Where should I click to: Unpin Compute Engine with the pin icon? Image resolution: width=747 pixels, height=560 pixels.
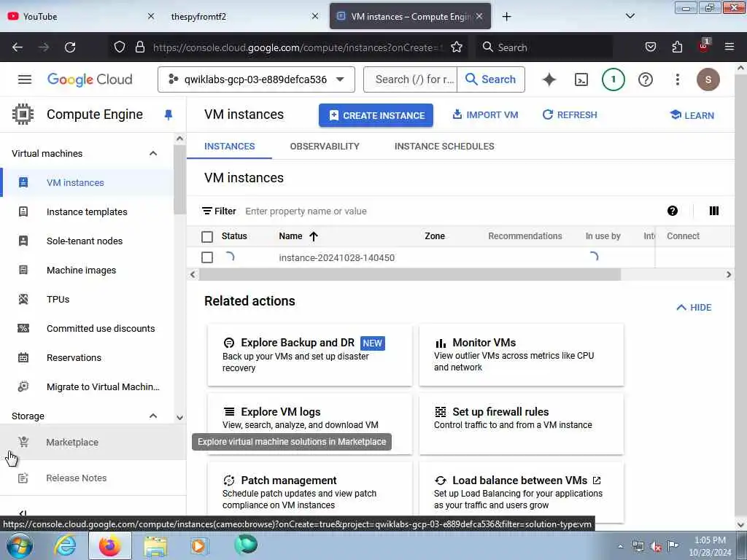169,114
